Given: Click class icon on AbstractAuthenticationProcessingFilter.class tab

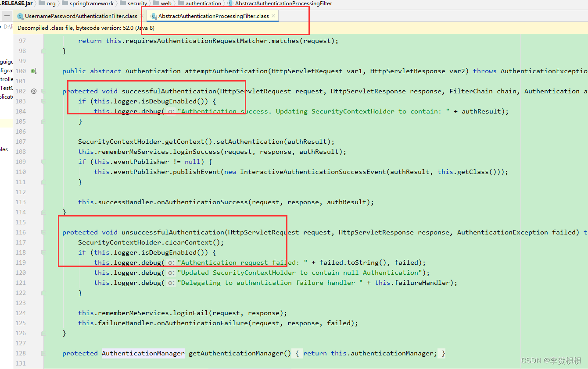Looking at the screenshot, I should click(154, 16).
